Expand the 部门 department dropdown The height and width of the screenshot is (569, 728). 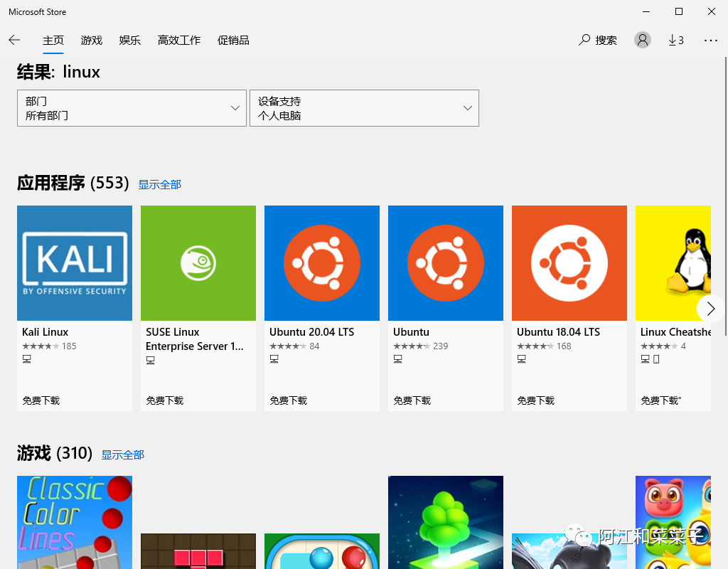[x=132, y=108]
